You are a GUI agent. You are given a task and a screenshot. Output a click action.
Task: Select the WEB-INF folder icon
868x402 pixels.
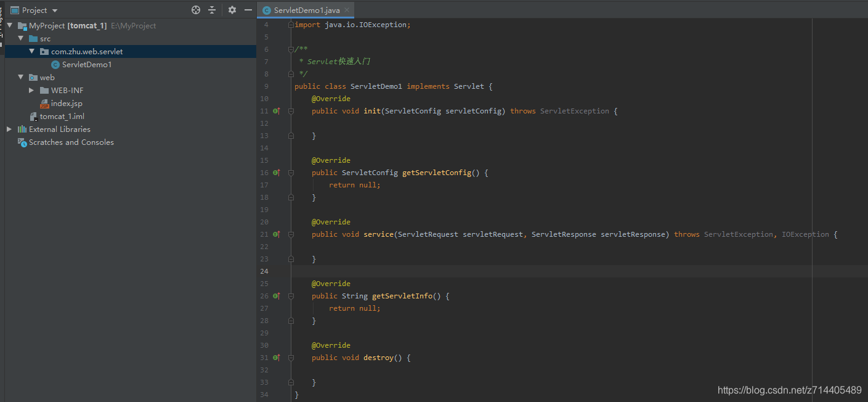click(x=44, y=91)
